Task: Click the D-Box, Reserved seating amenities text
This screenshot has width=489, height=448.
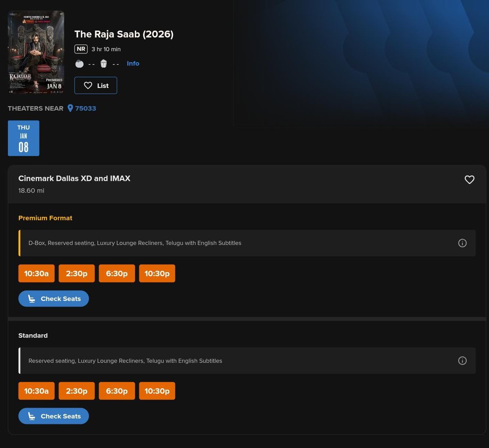Action: 135,243
